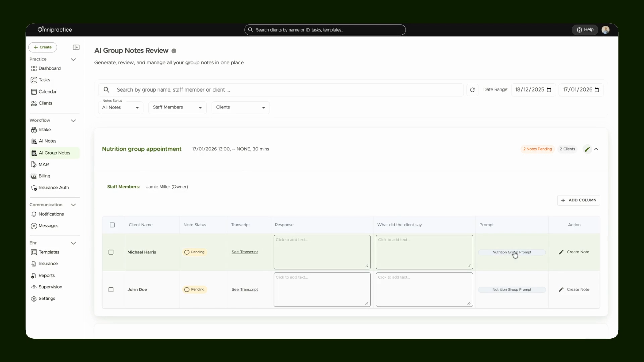Click the refresh icon beside Date Range

coord(472,90)
